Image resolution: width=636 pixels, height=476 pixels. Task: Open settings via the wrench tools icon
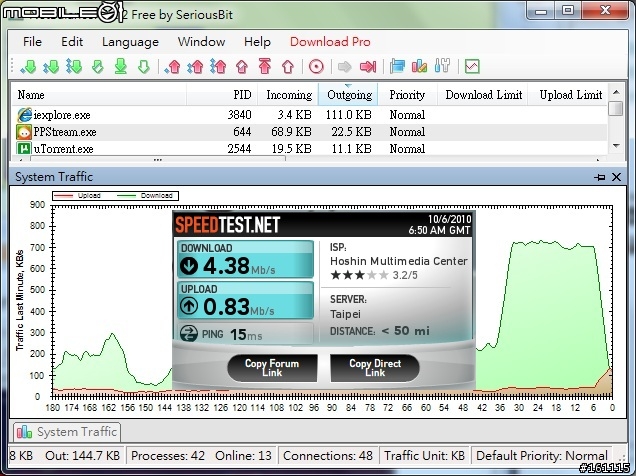(x=442, y=66)
